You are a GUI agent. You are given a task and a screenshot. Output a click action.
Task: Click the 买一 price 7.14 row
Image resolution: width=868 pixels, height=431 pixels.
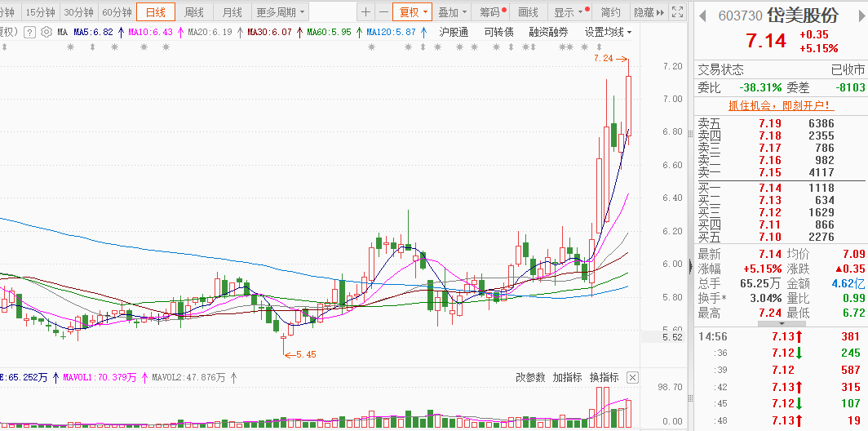(x=781, y=189)
